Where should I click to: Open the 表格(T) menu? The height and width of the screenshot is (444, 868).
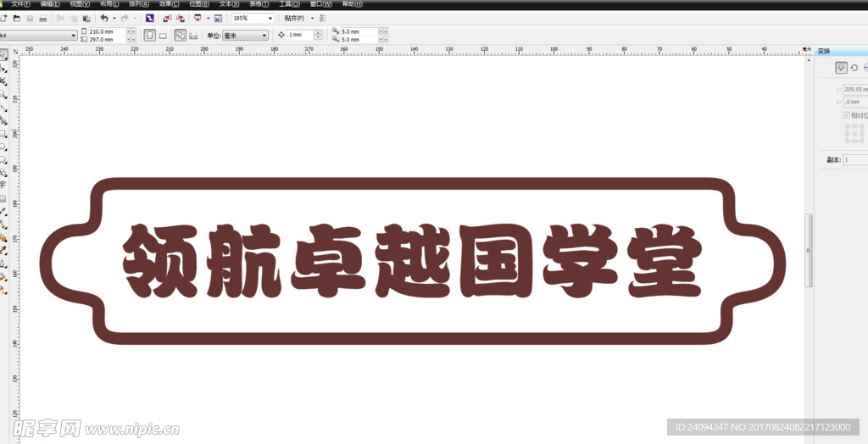[259, 4]
